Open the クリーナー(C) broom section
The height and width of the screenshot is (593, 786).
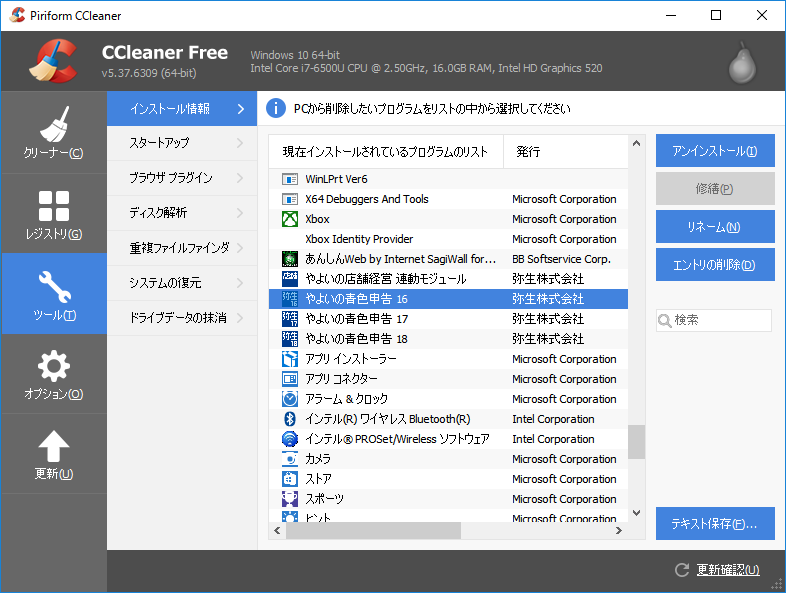pyautogui.click(x=54, y=133)
